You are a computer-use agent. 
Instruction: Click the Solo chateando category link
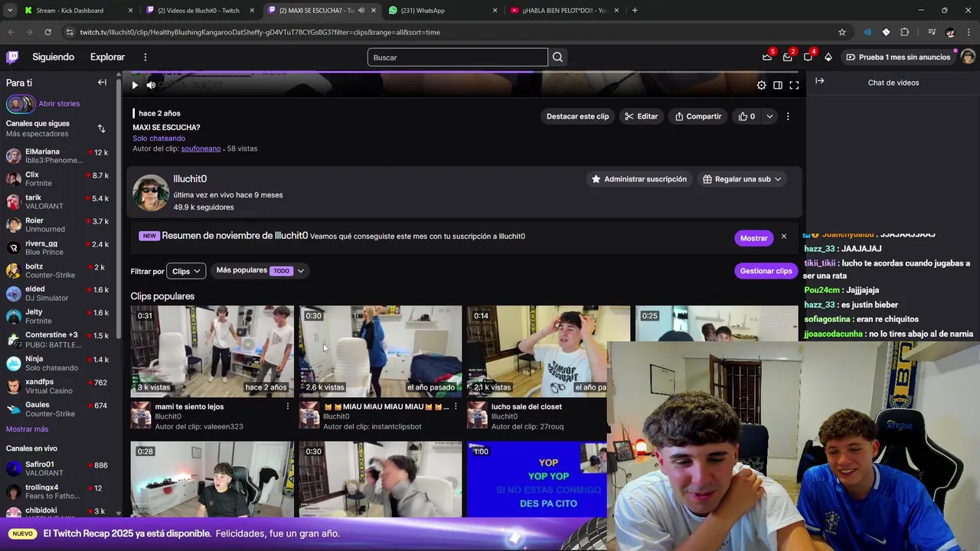pyautogui.click(x=158, y=139)
